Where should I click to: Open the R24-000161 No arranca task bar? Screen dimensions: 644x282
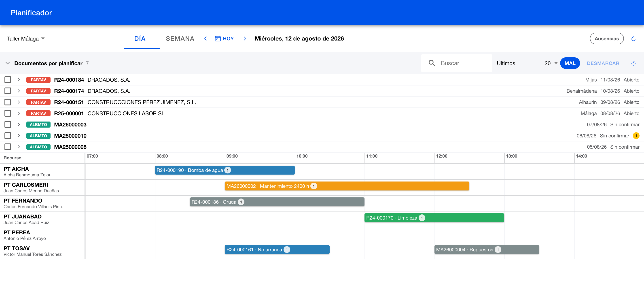[x=277, y=250]
